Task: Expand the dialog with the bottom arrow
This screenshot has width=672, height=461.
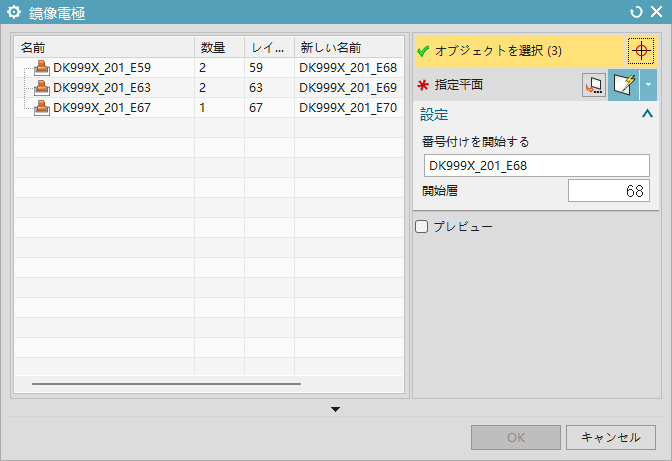Action: (x=336, y=409)
